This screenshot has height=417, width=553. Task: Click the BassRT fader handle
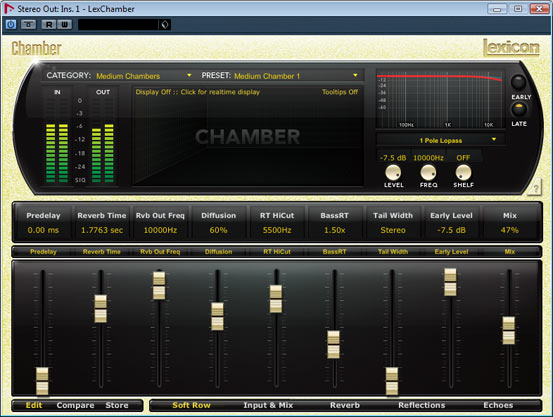(334, 344)
